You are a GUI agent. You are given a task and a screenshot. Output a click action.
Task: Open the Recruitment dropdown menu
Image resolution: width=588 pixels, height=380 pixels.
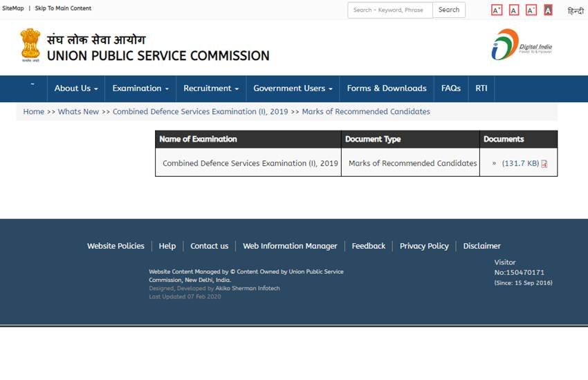pos(210,88)
